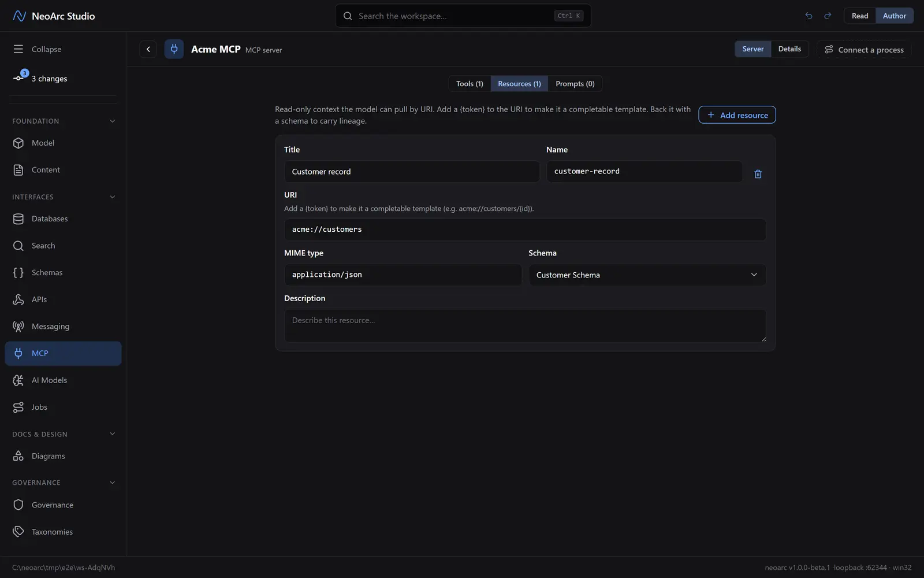Open the Customer Schema dropdown
The height and width of the screenshot is (578, 924).
click(647, 275)
